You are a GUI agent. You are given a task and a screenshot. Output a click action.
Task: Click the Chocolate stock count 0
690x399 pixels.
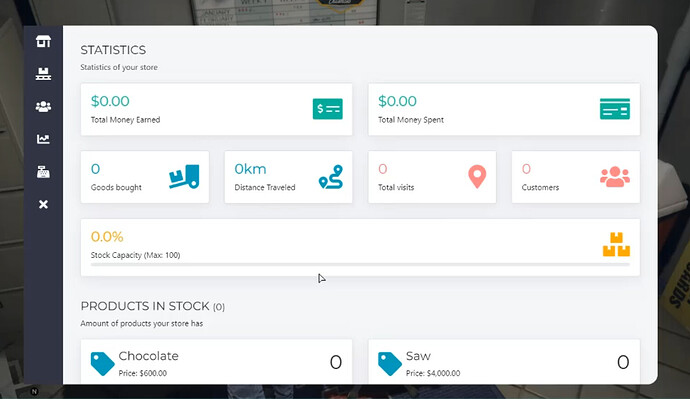pos(336,362)
